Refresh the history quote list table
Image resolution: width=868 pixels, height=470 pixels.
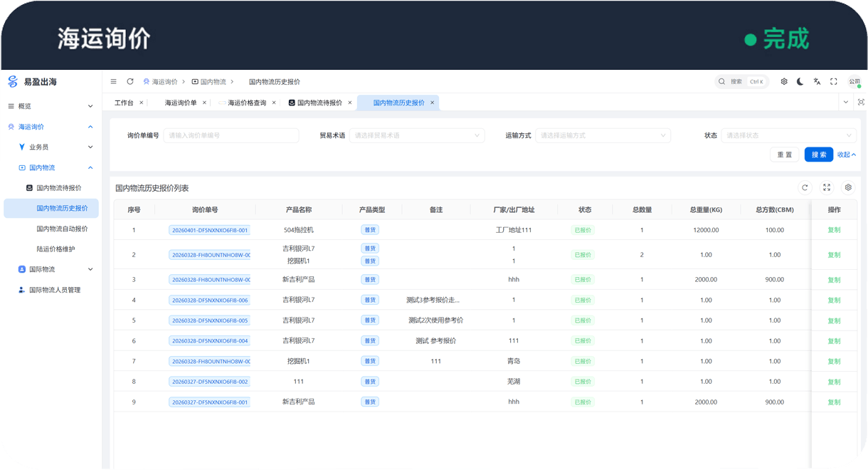tap(805, 188)
